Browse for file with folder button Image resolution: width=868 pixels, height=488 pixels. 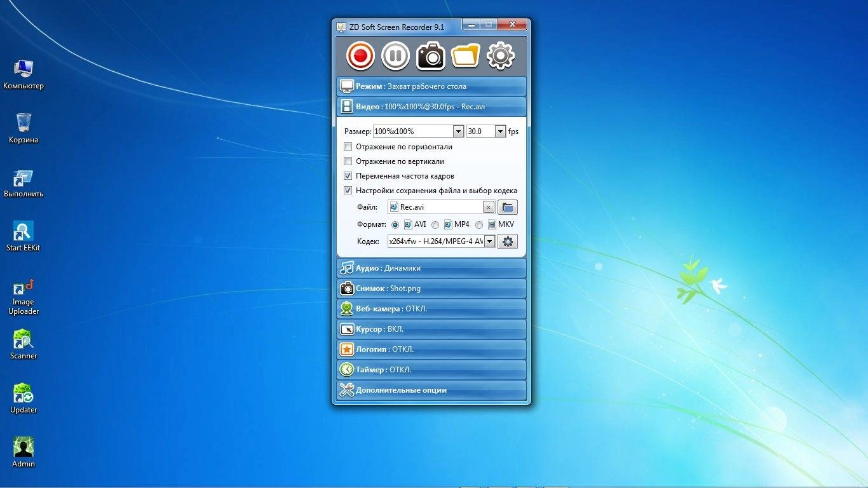click(x=508, y=207)
